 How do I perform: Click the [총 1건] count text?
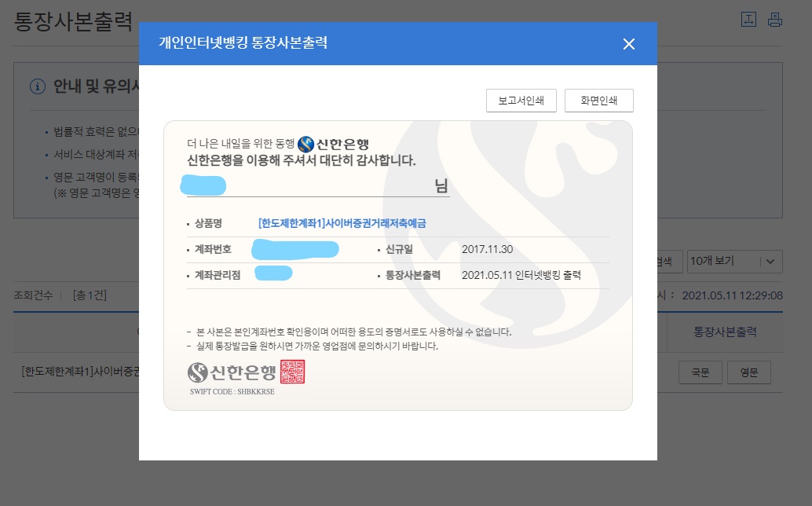click(x=90, y=295)
